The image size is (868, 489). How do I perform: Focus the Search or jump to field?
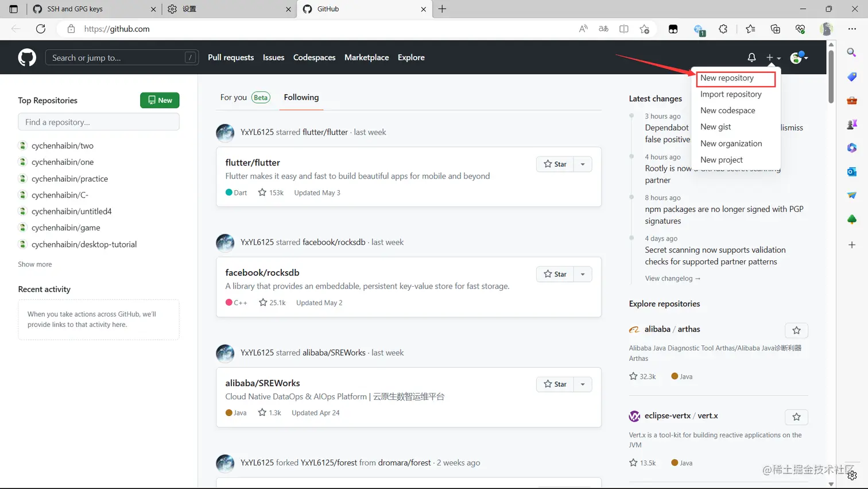point(122,57)
